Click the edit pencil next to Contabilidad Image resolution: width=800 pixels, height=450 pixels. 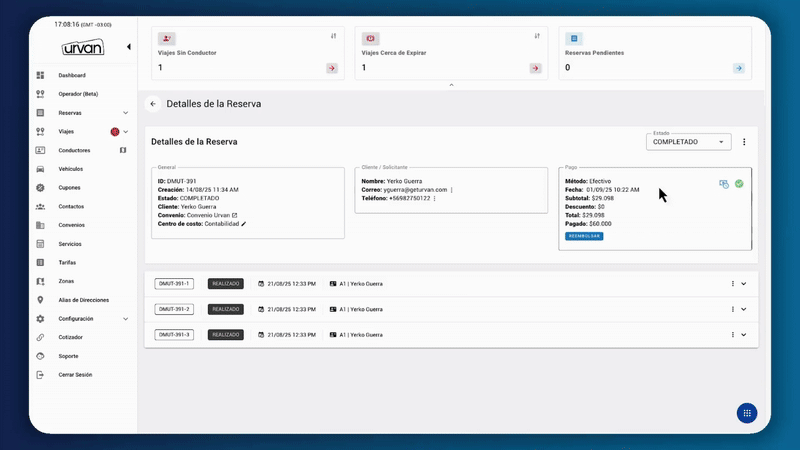click(x=243, y=224)
